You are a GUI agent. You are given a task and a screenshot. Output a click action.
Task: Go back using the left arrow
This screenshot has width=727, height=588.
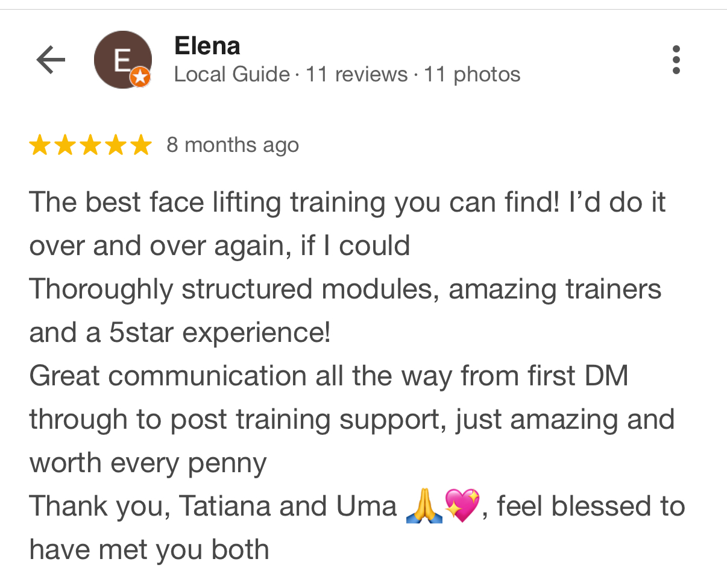pos(51,60)
